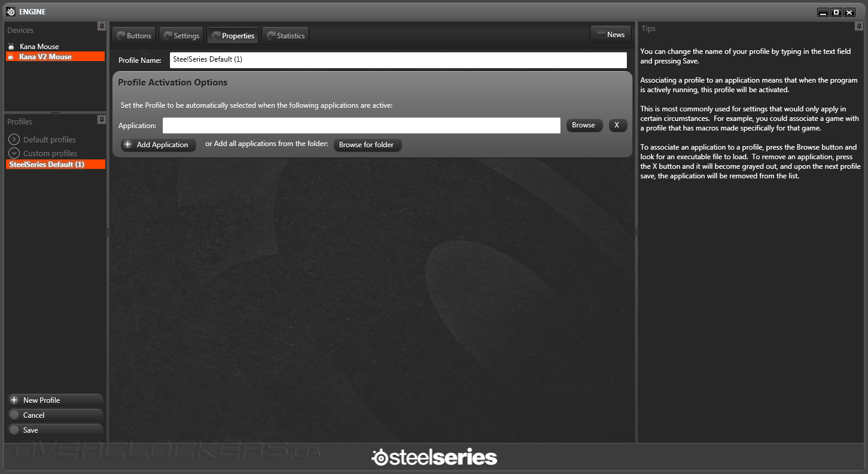868x474 pixels.
Task: Pin the Devices panel
Action: pos(101,26)
